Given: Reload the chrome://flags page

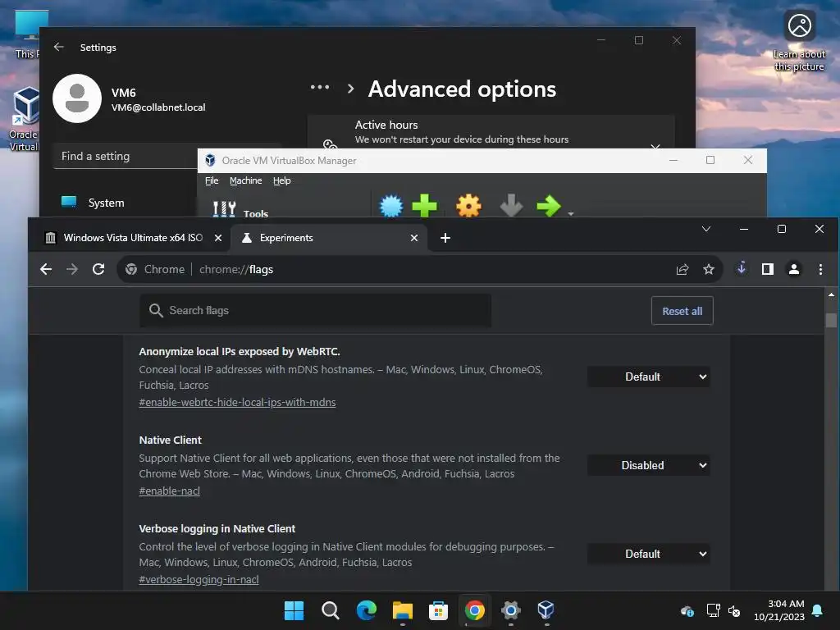Looking at the screenshot, I should (98, 269).
